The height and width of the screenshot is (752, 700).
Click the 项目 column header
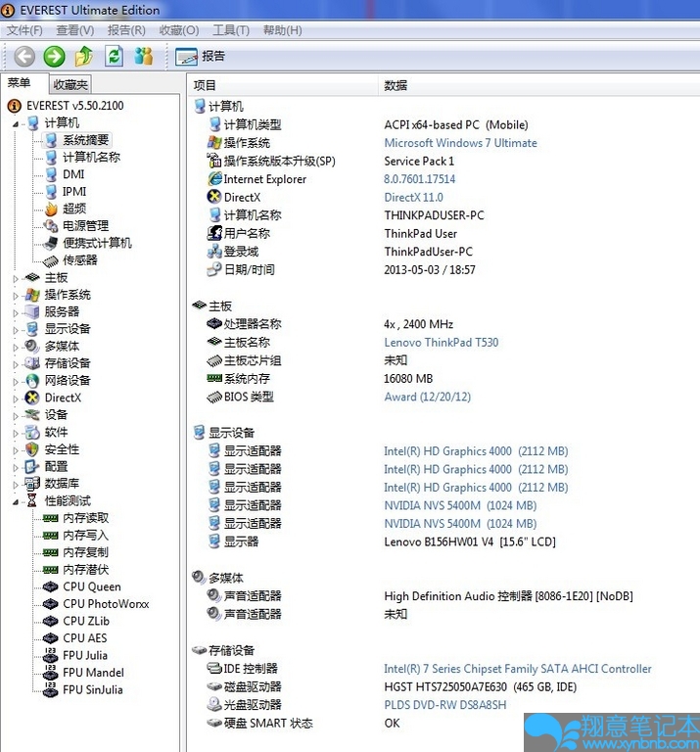coord(283,85)
